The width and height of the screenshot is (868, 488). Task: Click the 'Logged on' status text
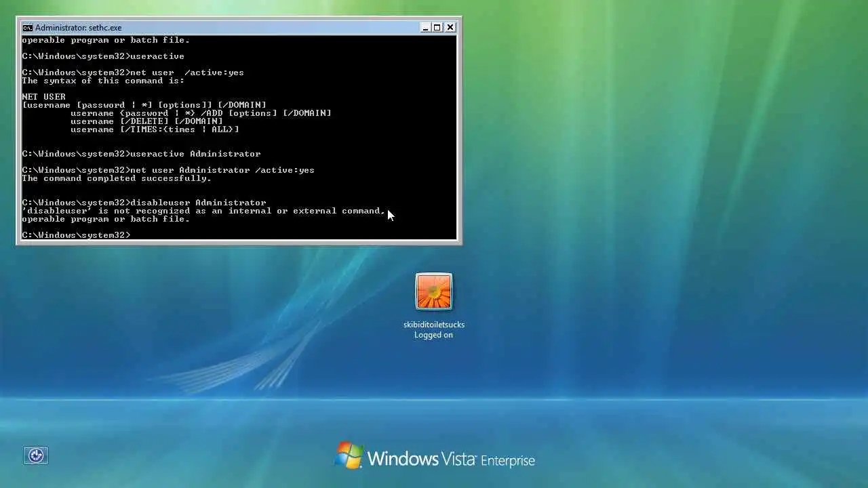click(x=434, y=335)
